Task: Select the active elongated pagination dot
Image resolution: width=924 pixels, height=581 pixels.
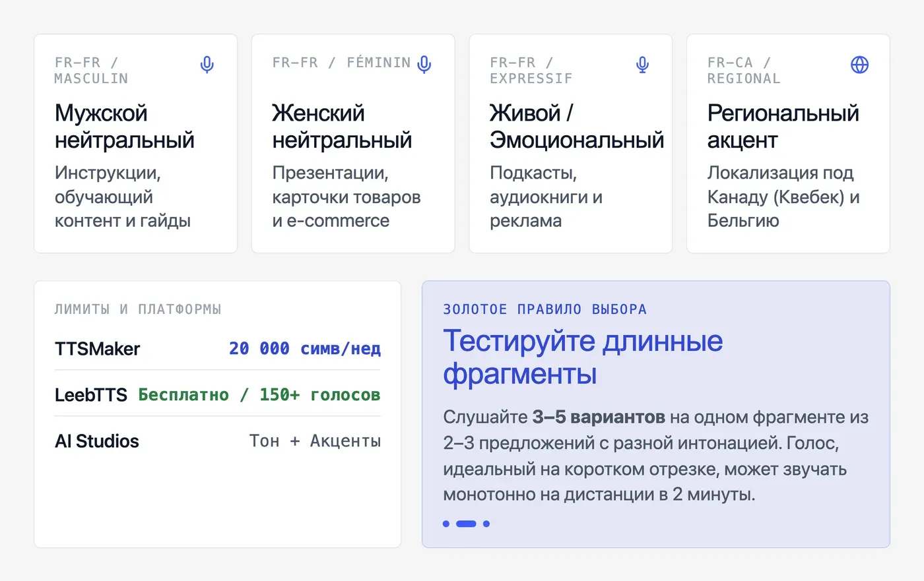Action: [466, 524]
